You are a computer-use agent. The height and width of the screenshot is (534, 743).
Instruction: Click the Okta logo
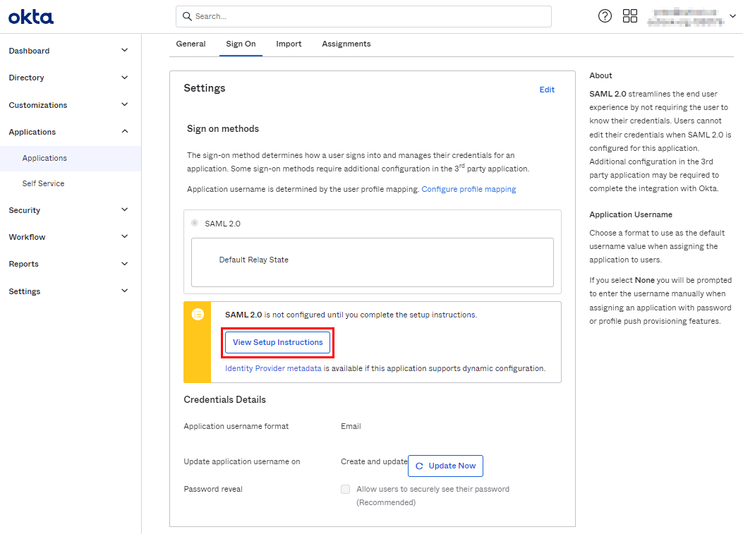point(31,17)
